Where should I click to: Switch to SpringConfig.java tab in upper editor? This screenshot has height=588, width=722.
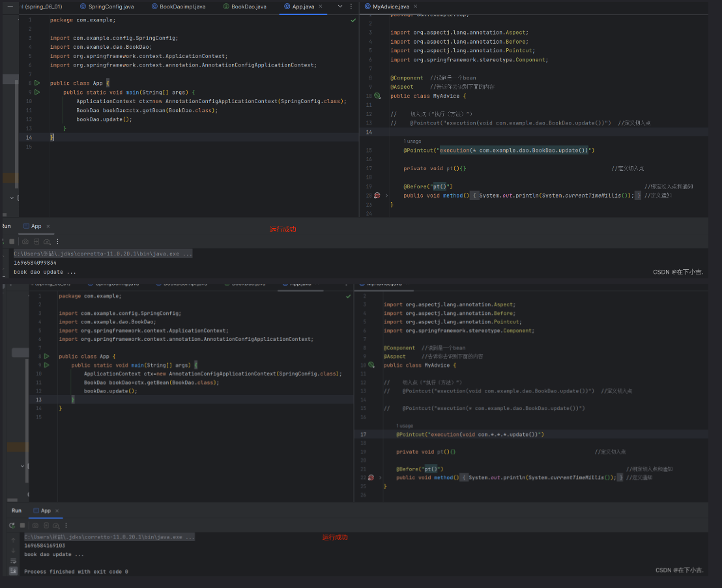click(107, 7)
